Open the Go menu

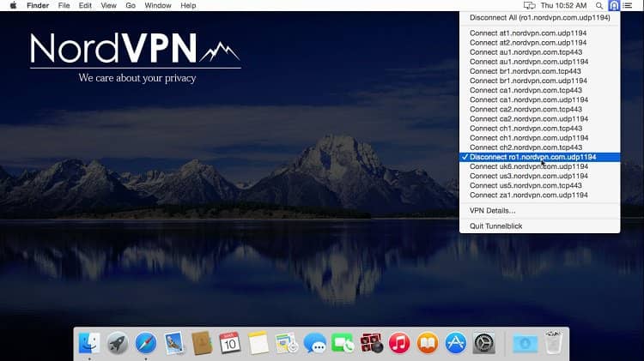131,5
